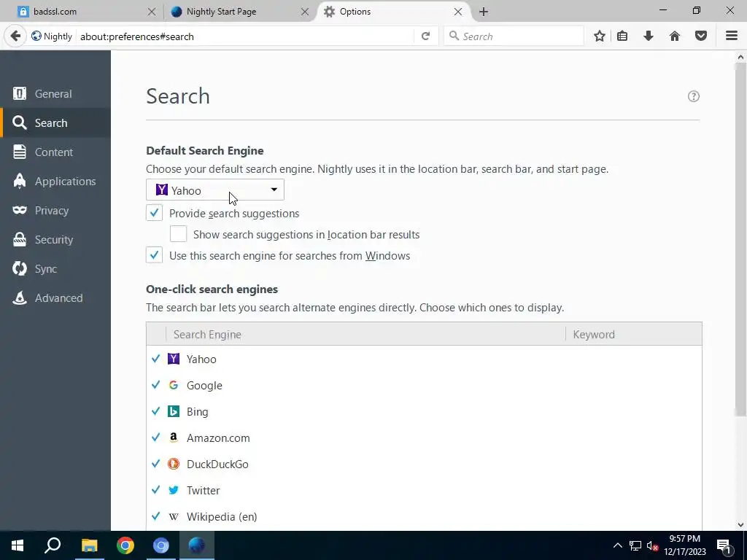Close the badssl.com tab
The width and height of the screenshot is (747, 560).
pyautogui.click(x=152, y=12)
